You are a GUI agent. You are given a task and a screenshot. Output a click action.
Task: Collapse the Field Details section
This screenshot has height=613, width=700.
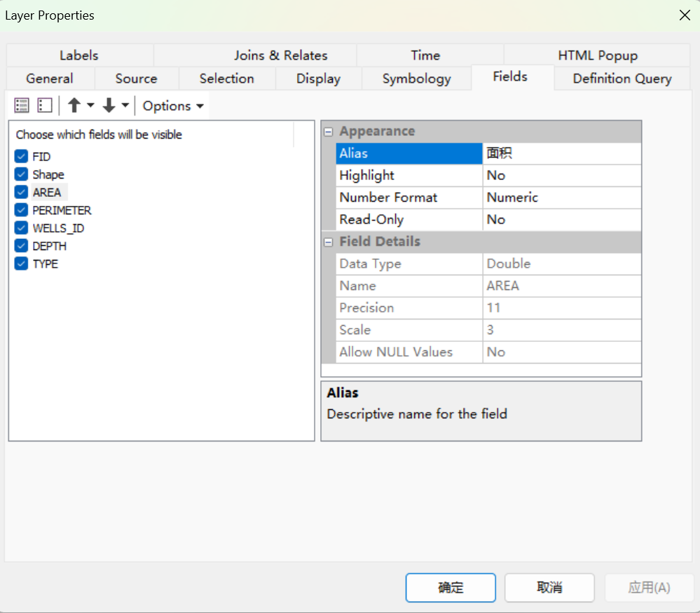(328, 242)
